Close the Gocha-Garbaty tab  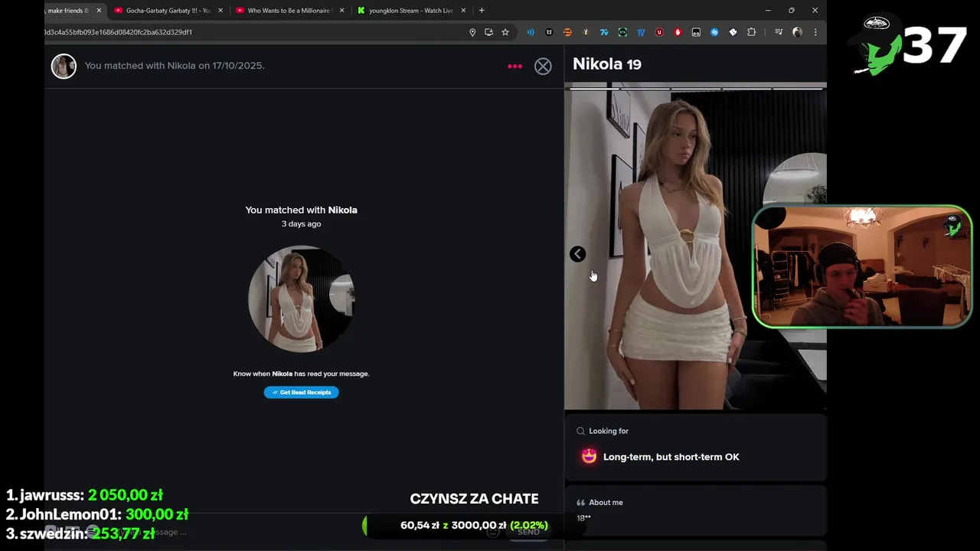point(220,11)
